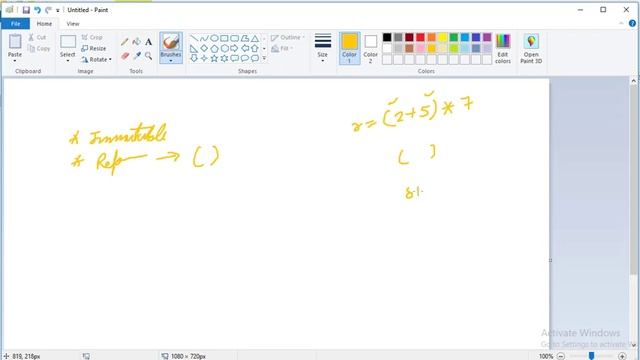
Task: Open the shape Fill dropdown
Action: [282, 49]
